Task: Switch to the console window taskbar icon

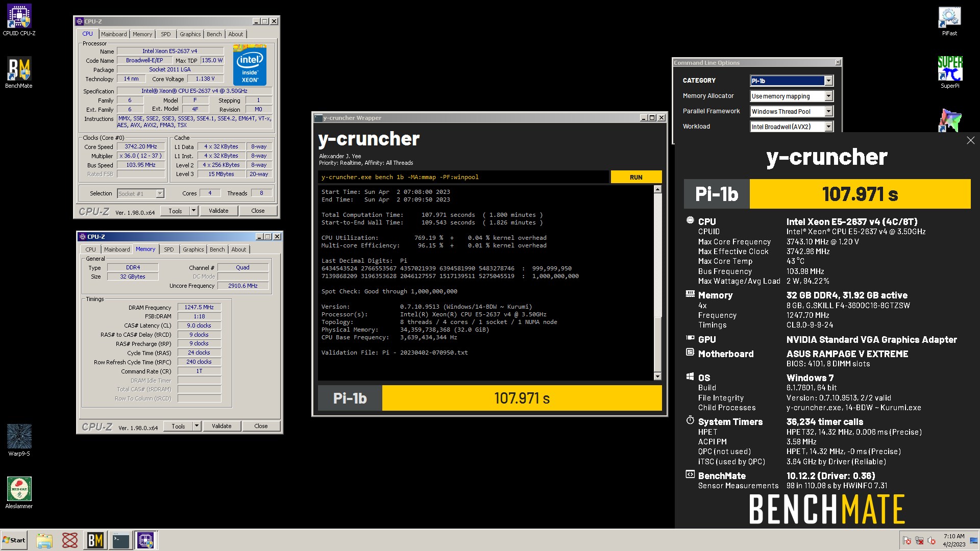Action: coord(121,540)
